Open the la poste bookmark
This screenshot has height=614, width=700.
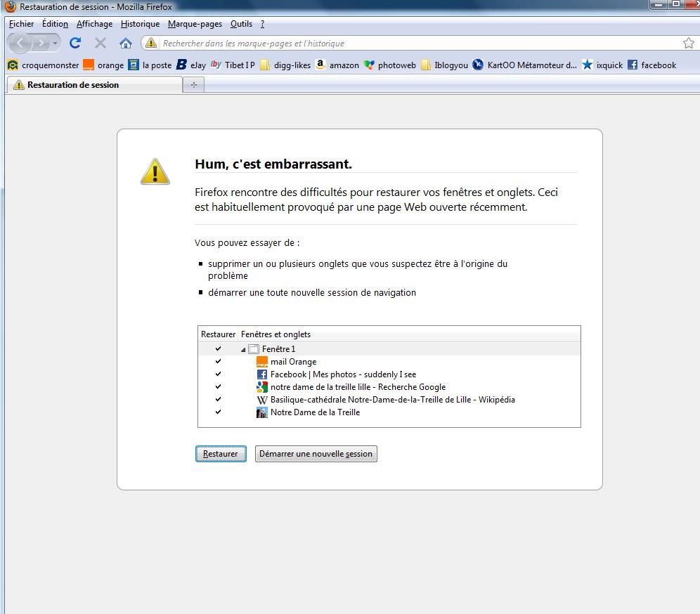(x=150, y=65)
